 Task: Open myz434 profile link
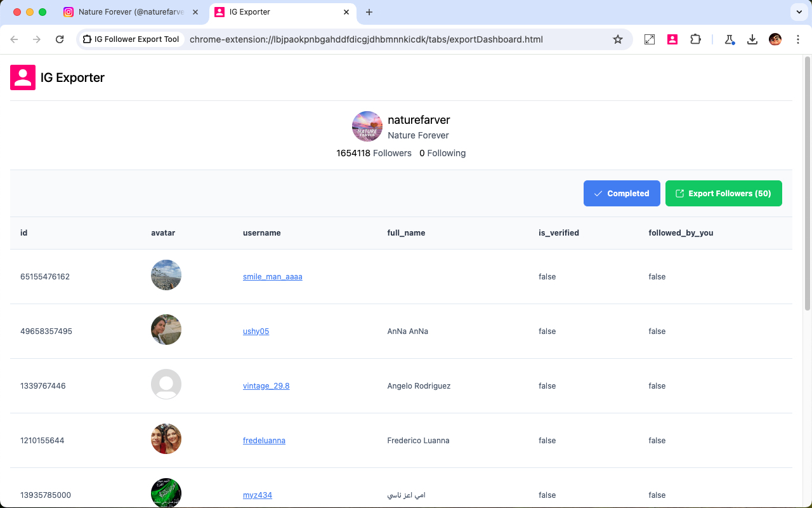[258, 495]
